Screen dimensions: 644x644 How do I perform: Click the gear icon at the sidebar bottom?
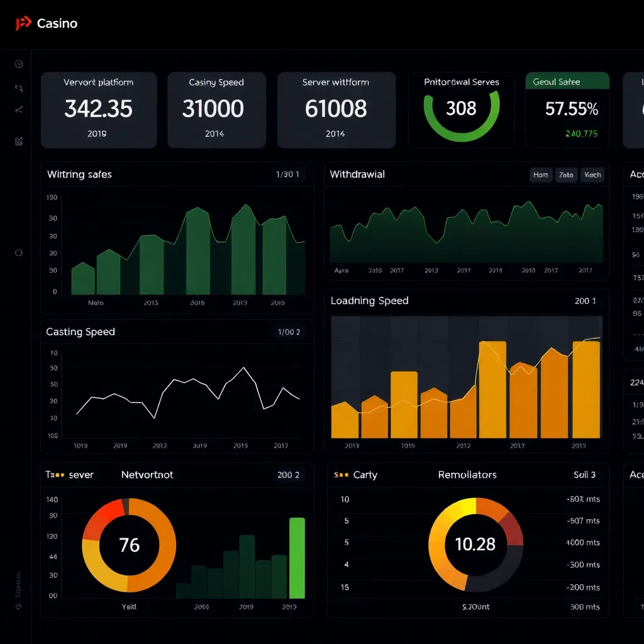19,607
